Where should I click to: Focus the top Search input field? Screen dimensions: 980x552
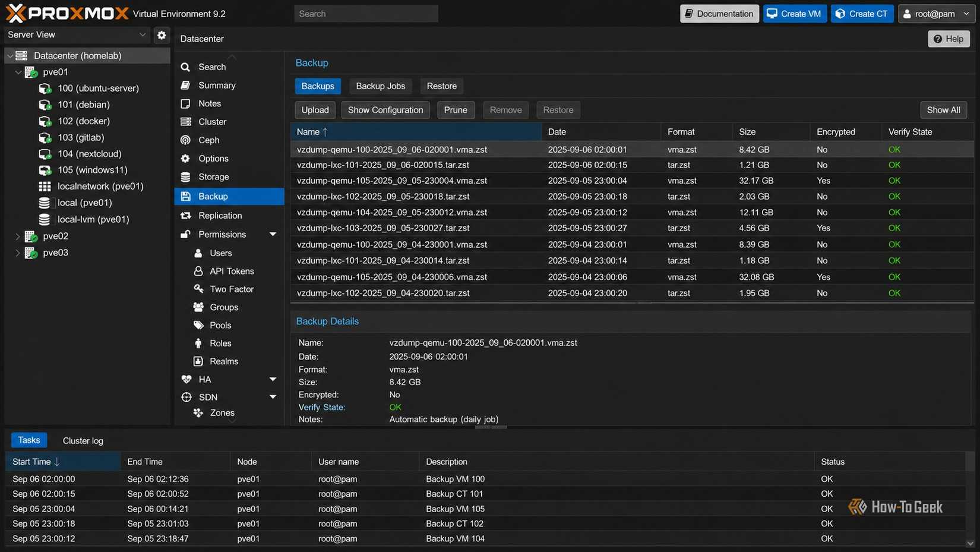click(366, 14)
